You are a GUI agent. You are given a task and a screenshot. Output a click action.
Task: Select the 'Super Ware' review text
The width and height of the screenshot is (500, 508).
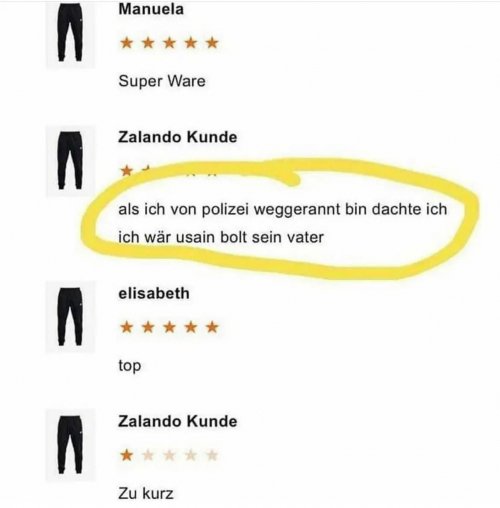point(162,81)
